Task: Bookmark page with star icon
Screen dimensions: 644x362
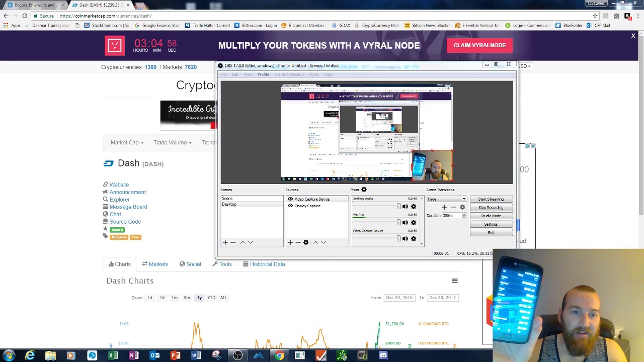Action: tap(595, 16)
